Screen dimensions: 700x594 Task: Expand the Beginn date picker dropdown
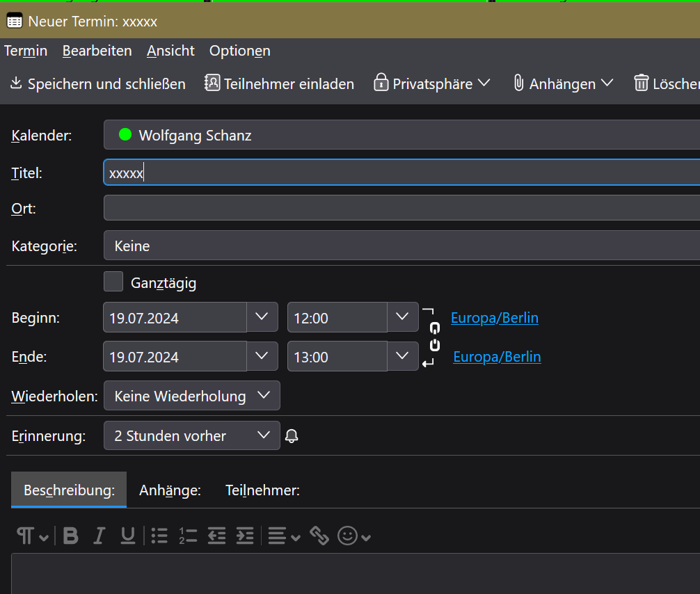(262, 317)
